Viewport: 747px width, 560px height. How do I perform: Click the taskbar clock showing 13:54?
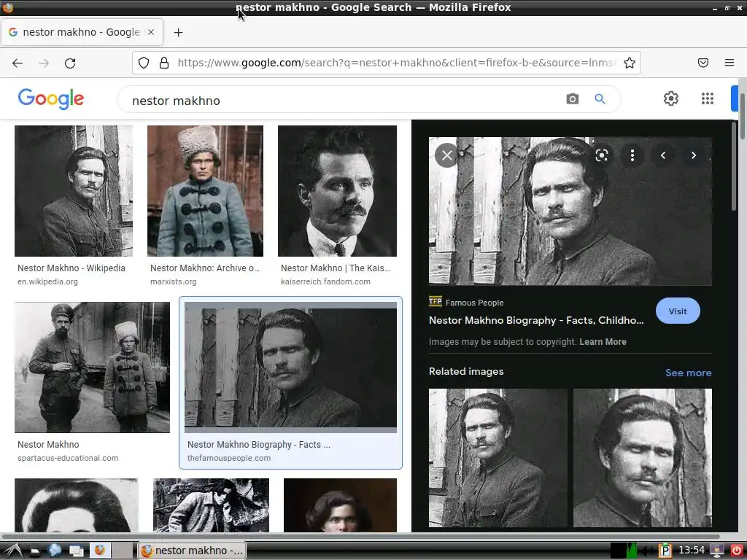(692, 551)
